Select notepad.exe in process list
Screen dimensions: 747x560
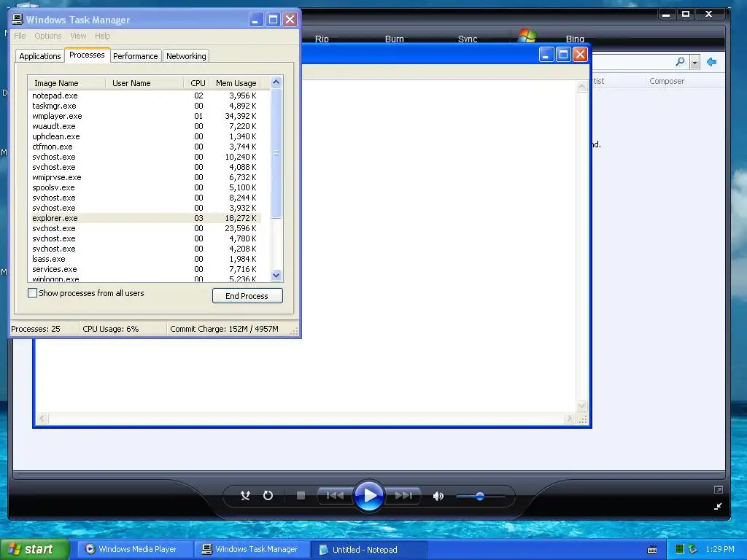(x=144, y=96)
